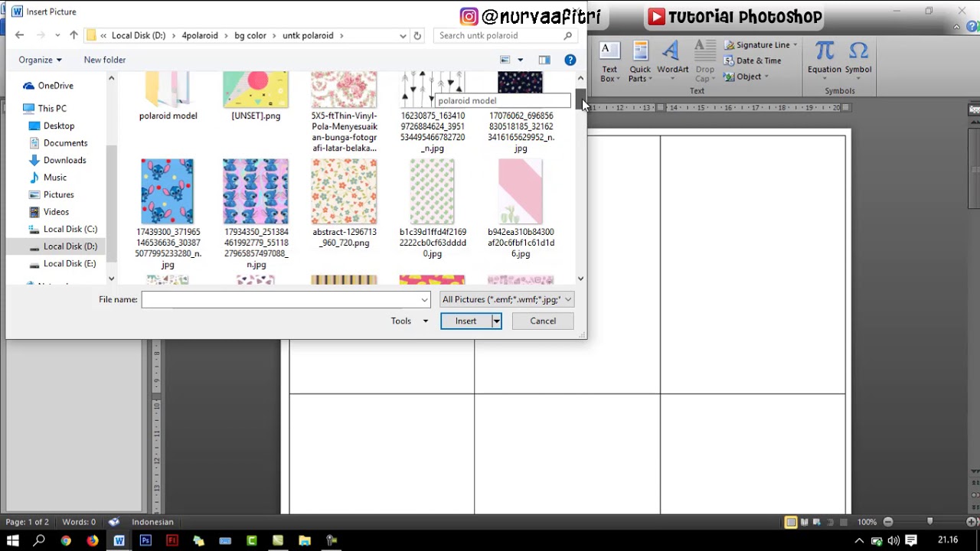This screenshot has height=551, width=980.
Task: Open recent locations dropdown arrow
Action: click(57, 35)
